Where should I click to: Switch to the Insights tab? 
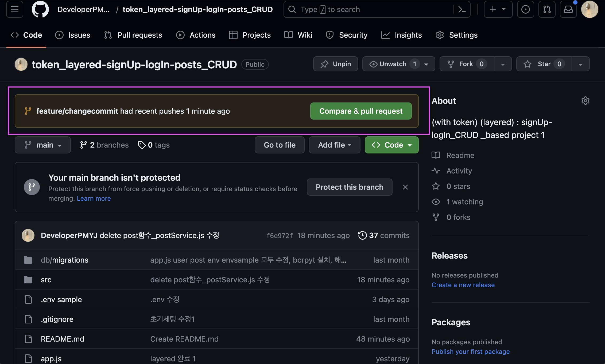coord(401,35)
